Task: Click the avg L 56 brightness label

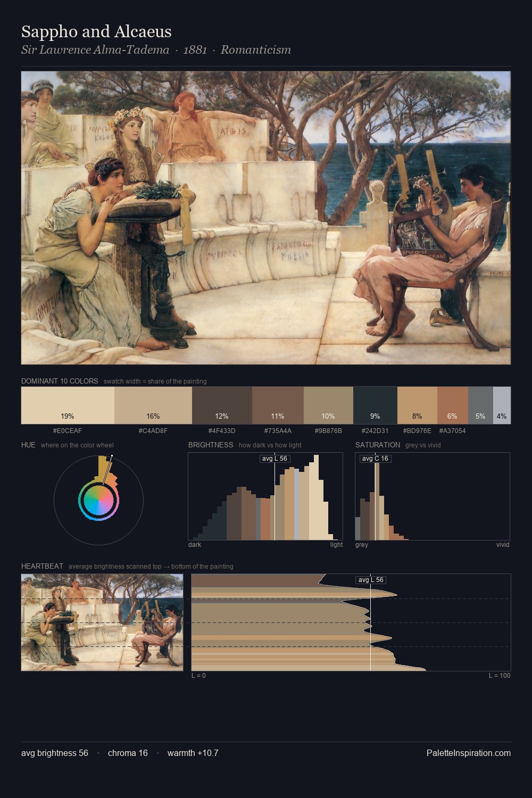Action: coord(275,459)
